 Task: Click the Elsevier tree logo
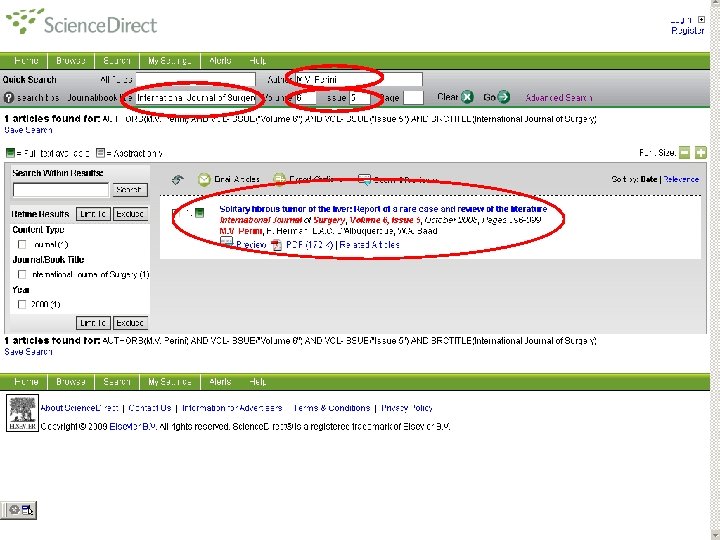(22, 413)
